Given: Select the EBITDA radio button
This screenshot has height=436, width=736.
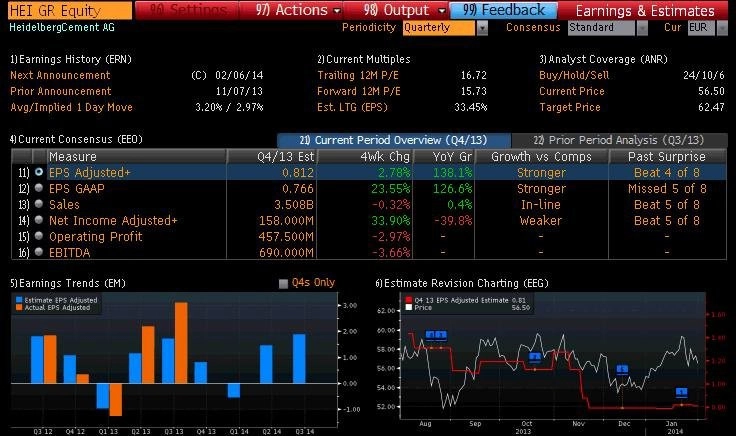Looking at the screenshot, I should pos(39,252).
